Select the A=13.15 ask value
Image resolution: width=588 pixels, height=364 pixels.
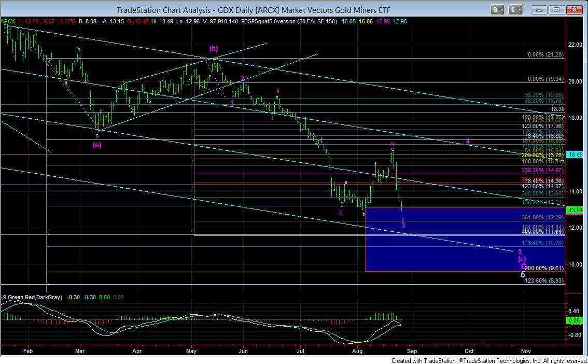[x=113, y=22]
